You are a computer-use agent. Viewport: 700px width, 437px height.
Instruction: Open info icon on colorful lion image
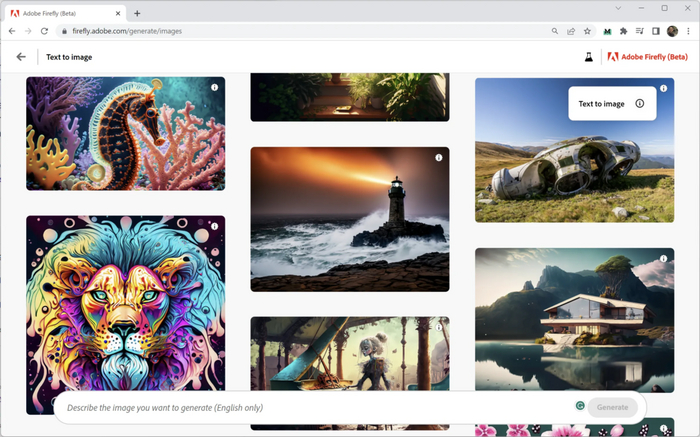coord(215,226)
